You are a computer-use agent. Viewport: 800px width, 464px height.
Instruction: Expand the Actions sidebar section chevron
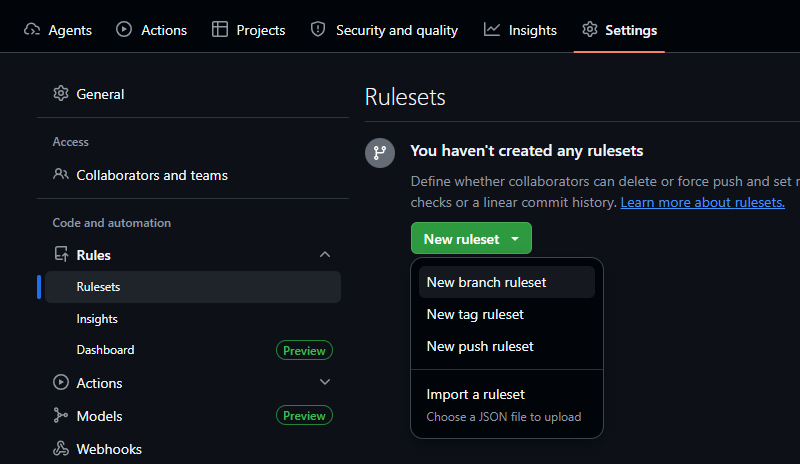pyautogui.click(x=324, y=382)
